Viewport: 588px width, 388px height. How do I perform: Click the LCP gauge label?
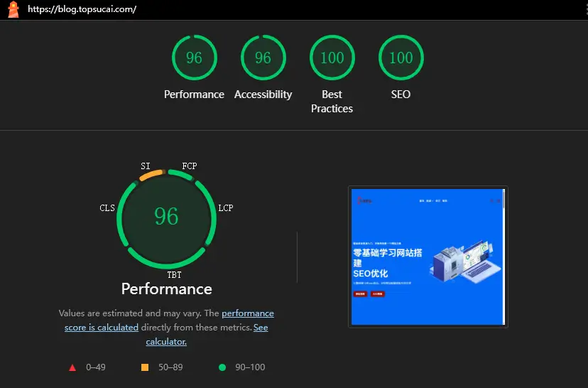(226, 208)
